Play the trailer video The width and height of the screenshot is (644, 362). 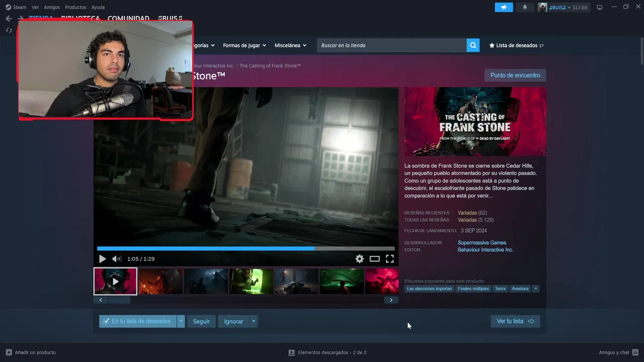102,259
